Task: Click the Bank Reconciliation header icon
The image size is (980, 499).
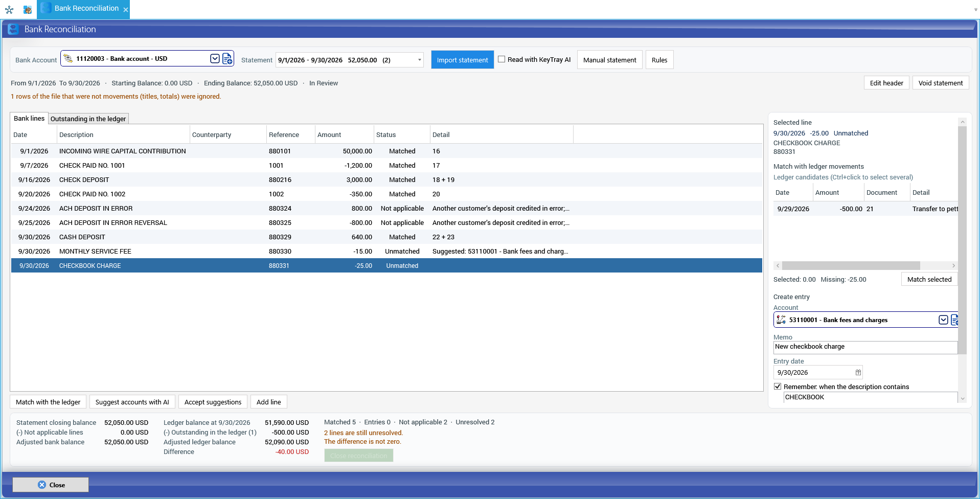Action: [x=13, y=29]
